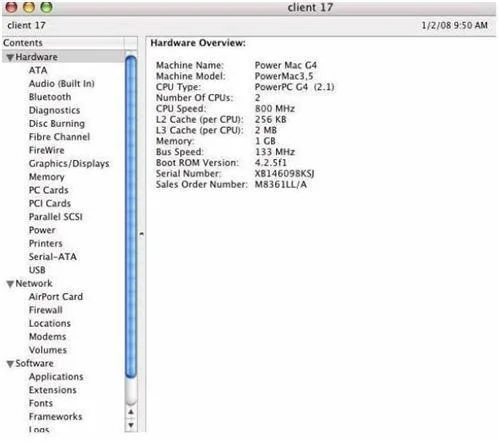Select PC Cards item
Screen dimensions: 498x443
pos(49,190)
